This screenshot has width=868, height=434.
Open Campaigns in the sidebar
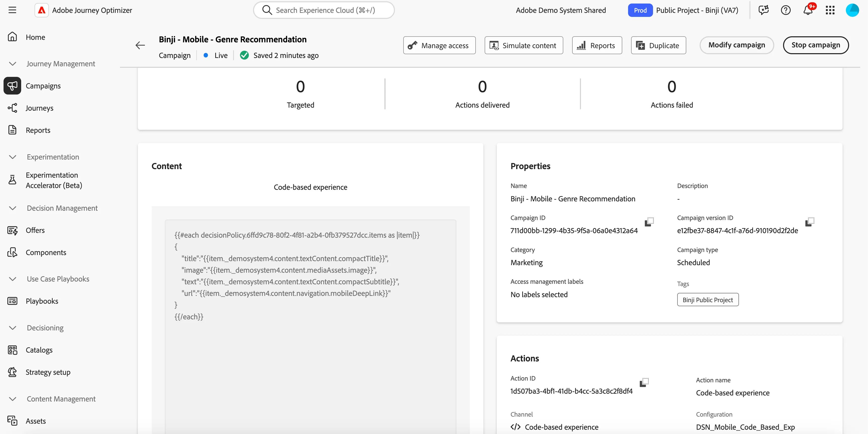(x=43, y=86)
